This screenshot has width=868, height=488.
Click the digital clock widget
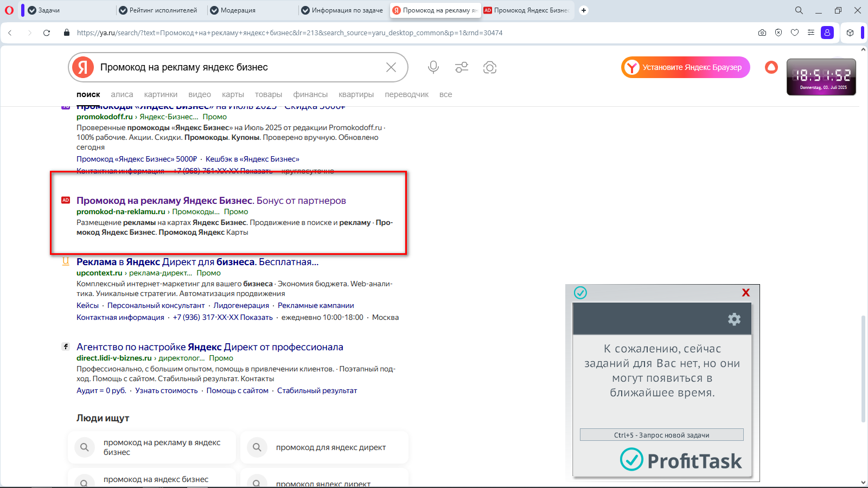tap(821, 77)
